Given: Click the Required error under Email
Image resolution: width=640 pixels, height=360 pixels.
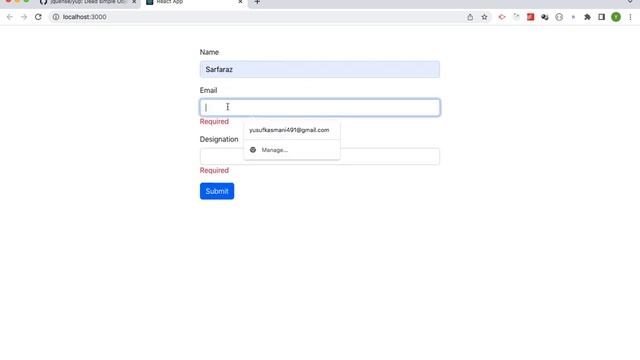Looking at the screenshot, I should click(214, 122).
